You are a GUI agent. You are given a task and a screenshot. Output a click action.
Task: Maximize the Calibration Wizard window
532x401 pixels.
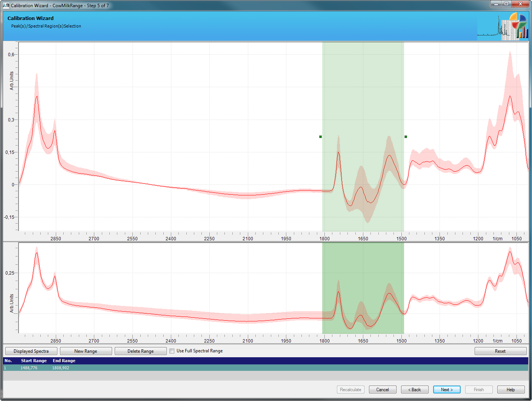point(506,4)
